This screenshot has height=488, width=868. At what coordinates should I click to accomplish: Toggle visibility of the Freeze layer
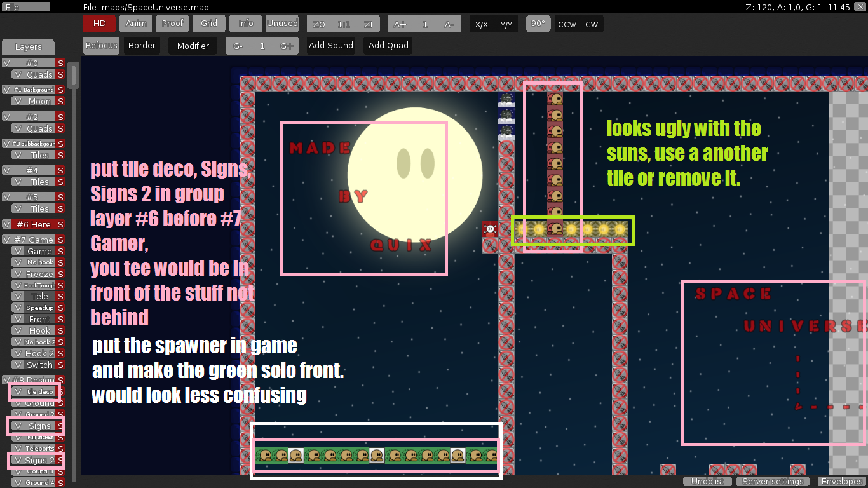pos(17,274)
